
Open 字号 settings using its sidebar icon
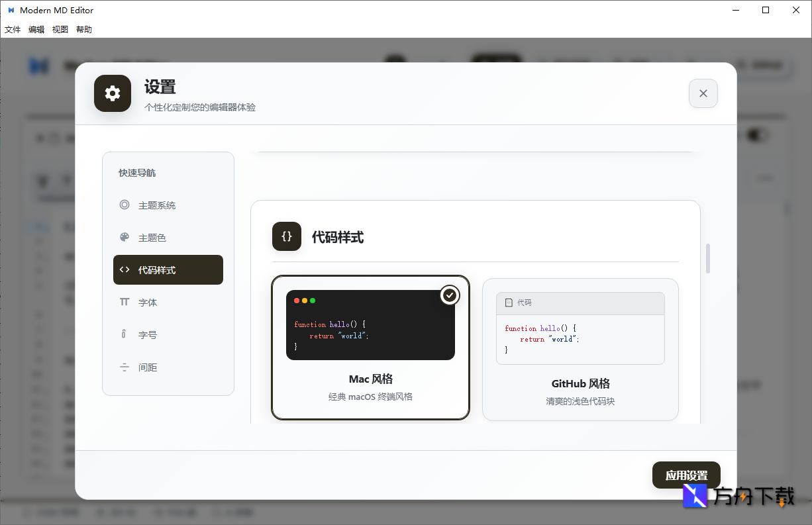pyautogui.click(x=125, y=334)
